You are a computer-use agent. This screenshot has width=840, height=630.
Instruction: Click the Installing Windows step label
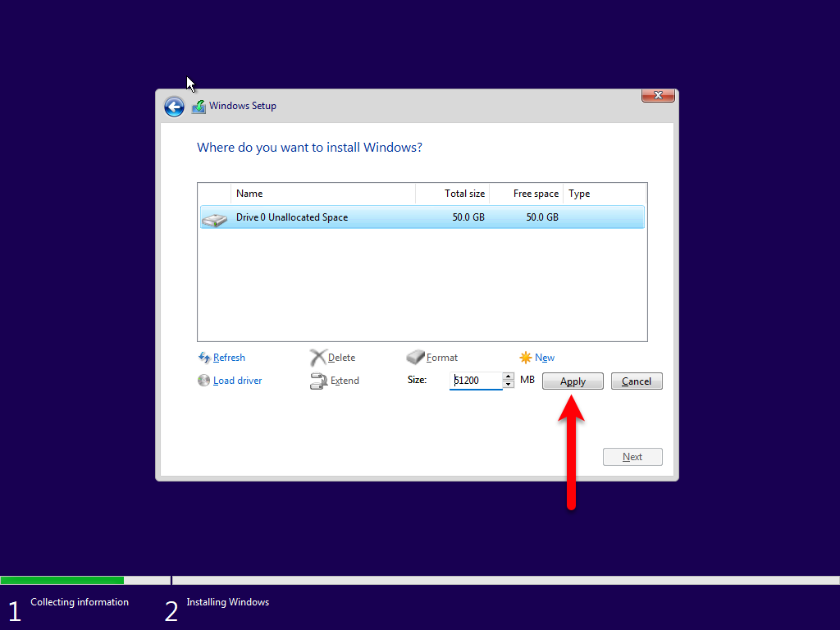(228, 602)
